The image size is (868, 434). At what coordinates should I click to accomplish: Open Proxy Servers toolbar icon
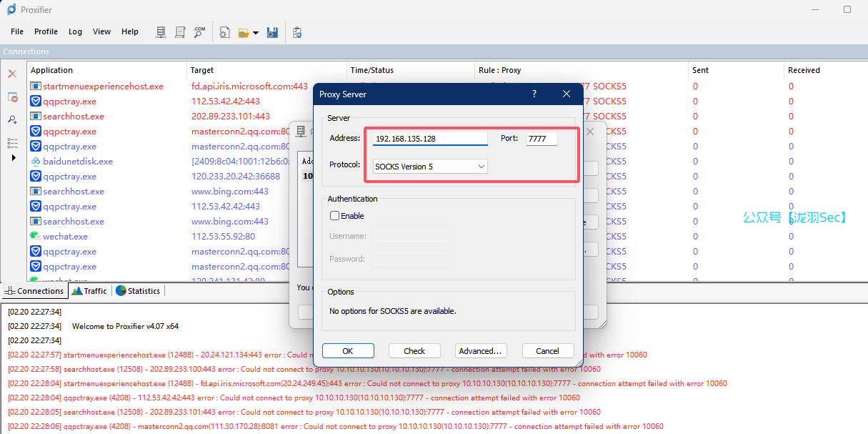point(161,32)
